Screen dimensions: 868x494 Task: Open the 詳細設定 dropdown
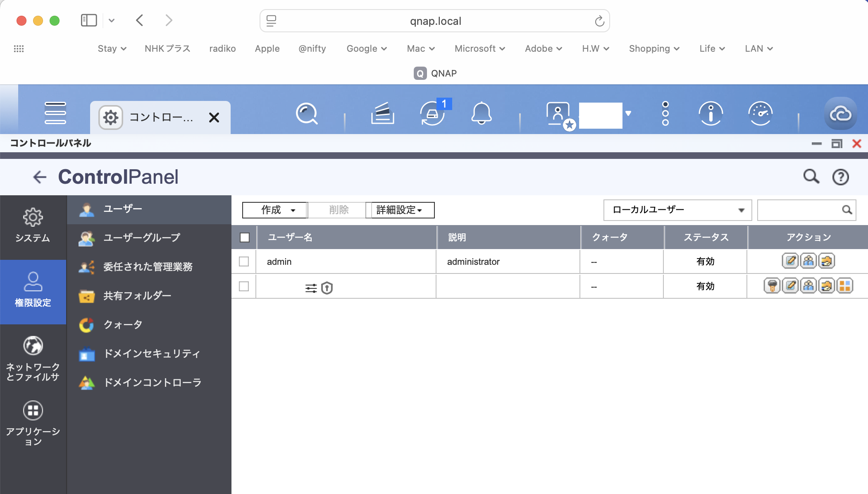pyautogui.click(x=400, y=210)
